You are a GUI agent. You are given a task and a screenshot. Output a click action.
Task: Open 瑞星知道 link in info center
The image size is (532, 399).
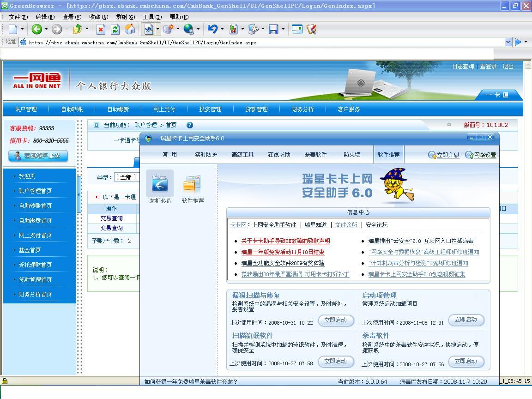click(x=315, y=225)
